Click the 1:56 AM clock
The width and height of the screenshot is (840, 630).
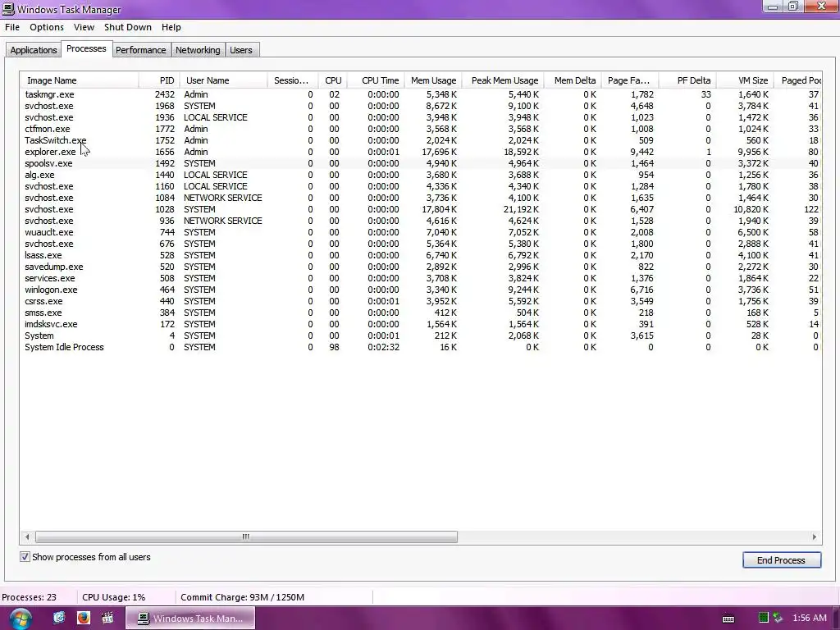pyautogui.click(x=810, y=618)
